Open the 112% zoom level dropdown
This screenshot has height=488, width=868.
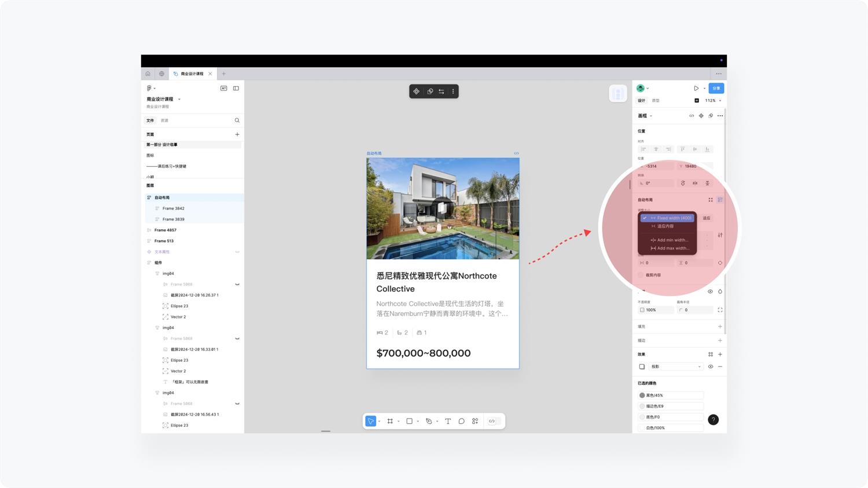coord(712,101)
